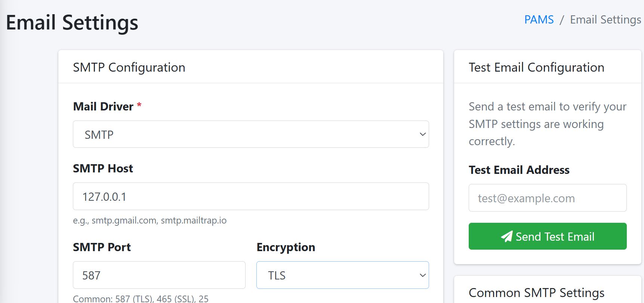Viewport: 644px width, 303px height.
Task: Click the SMTP Configuration card header
Action: [129, 68]
